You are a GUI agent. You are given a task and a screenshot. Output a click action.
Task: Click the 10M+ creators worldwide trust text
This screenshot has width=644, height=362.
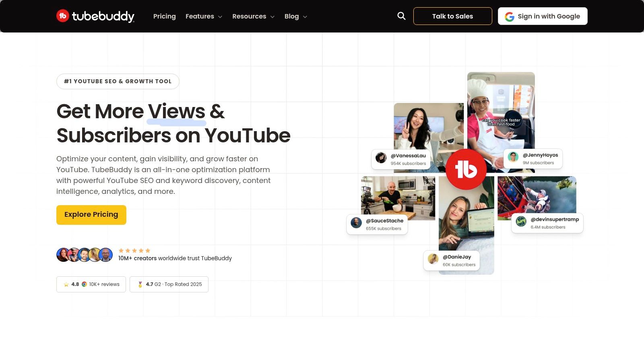coord(175,258)
